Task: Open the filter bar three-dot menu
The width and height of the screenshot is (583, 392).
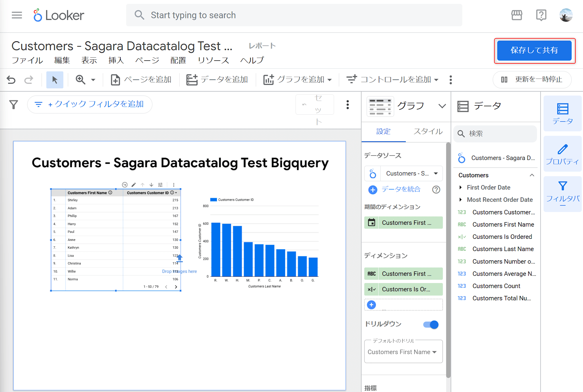Action: 347,105
